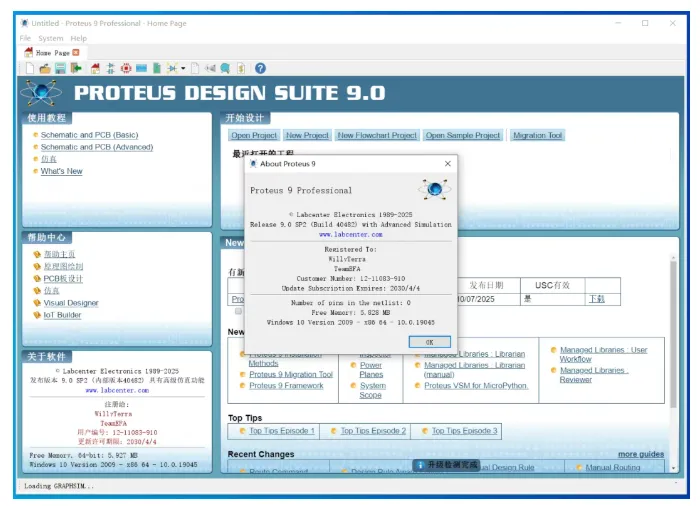Screen dimensions: 700x506
Task: Open Proteus 9 Migration Tool guide
Action: click(x=291, y=374)
